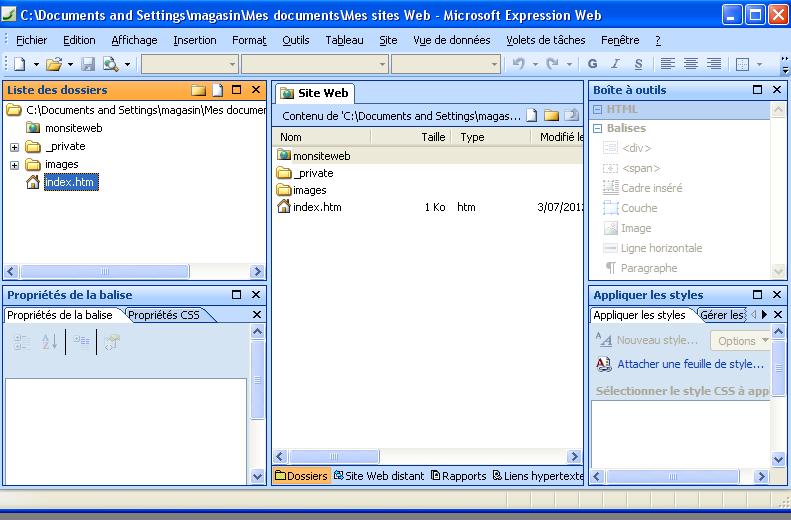Switch to the Propriétés CSS tab
The height and width of the screenshot is (520, 791).
tap(164, 315)
